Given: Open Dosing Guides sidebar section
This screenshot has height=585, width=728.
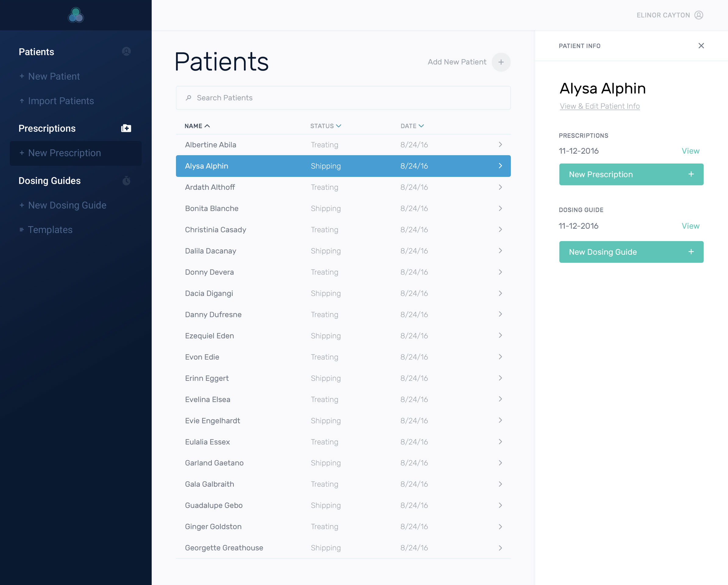Looking at the screenshot, I should pyautogui.click(x=50, y=180).
